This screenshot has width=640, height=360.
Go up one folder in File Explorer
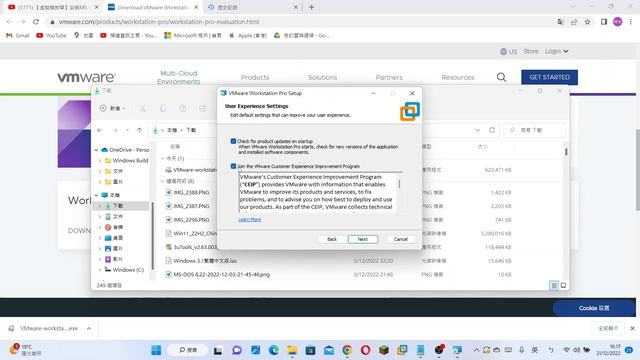(139, 130)
